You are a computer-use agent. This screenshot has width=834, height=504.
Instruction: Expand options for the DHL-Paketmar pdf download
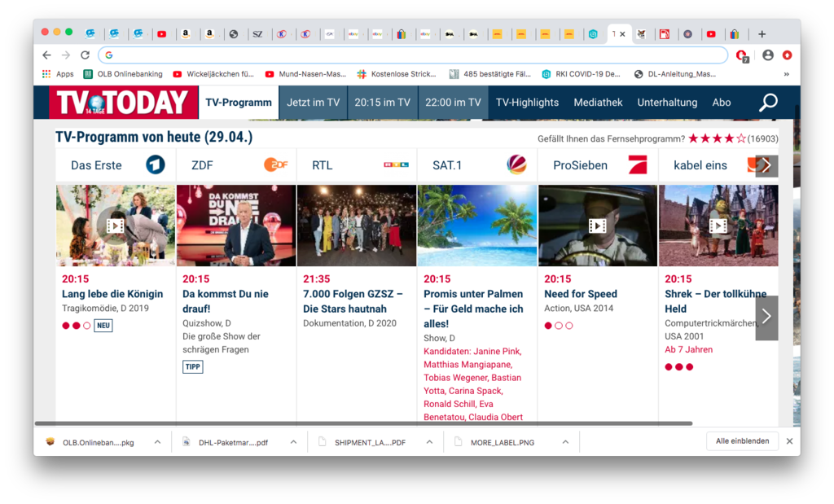coord(293,442)
